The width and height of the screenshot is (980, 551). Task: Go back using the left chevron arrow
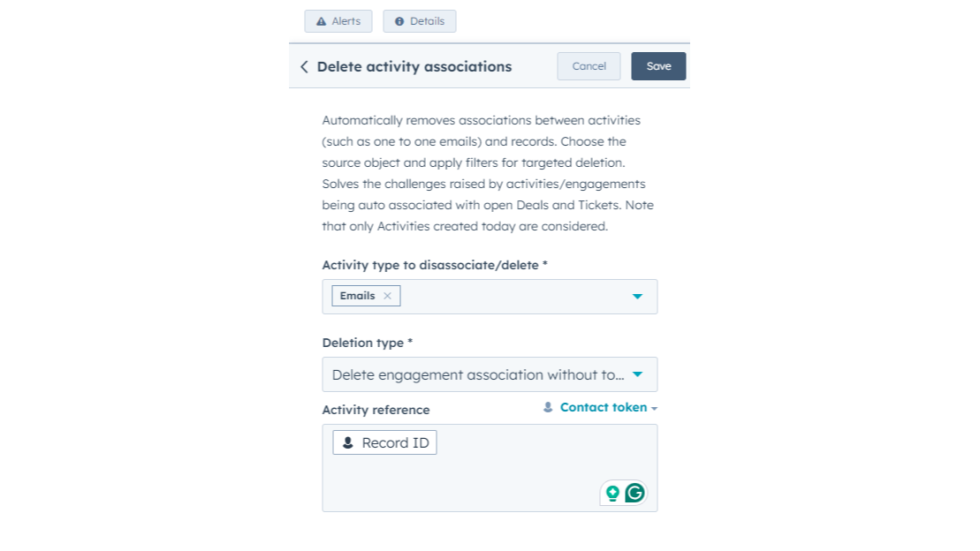(x=304, y=67)
